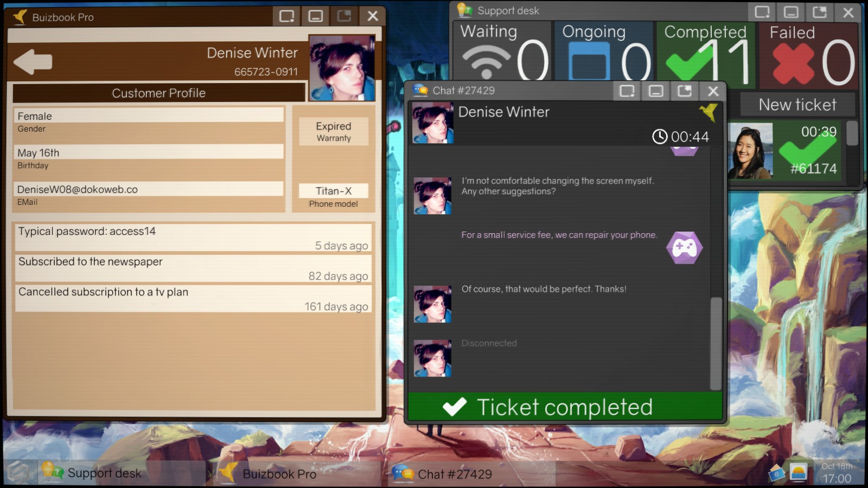Restore the Support desk window size
This screenshot has height=488, width=868.
(762, 12)
